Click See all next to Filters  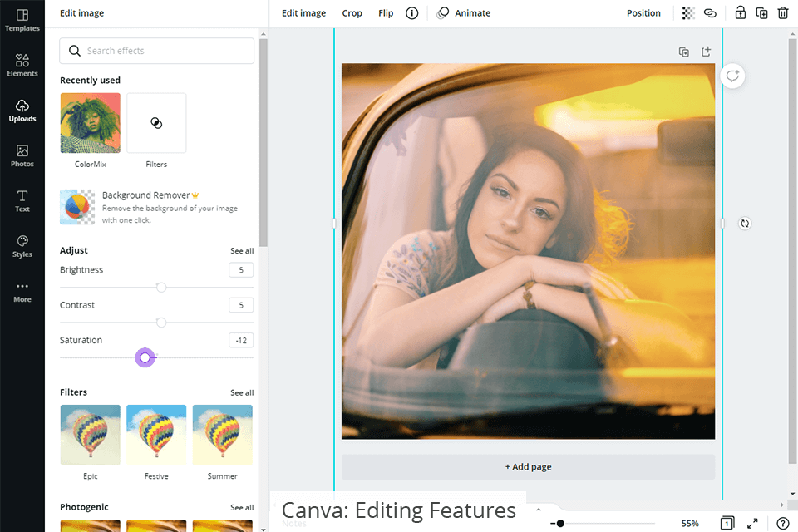[x=242, y=393]
